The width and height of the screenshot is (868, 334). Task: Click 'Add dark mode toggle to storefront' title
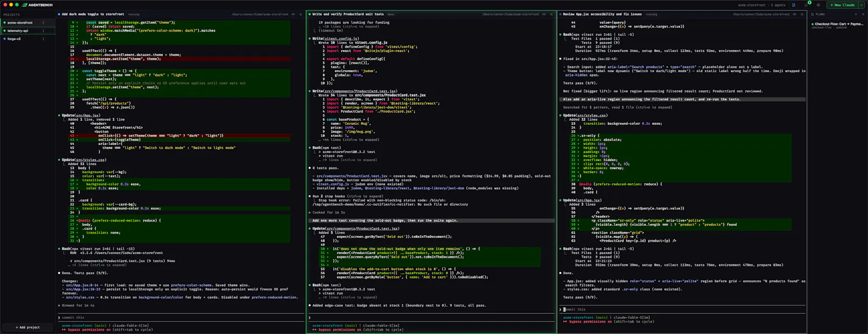point(93,15)
